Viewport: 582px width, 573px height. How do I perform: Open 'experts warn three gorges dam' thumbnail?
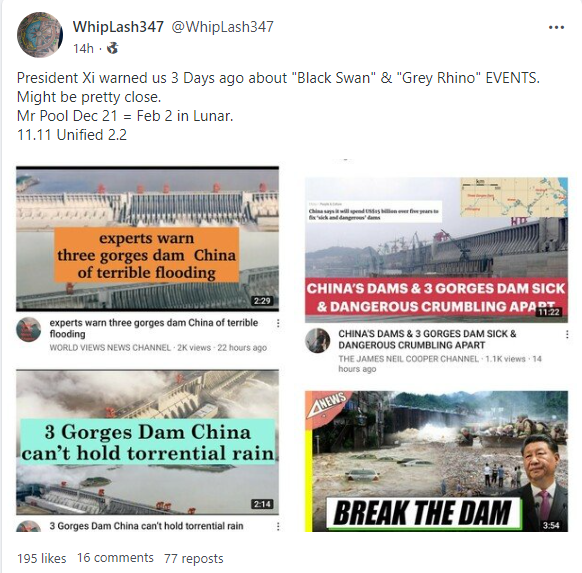tap(147, 239)
